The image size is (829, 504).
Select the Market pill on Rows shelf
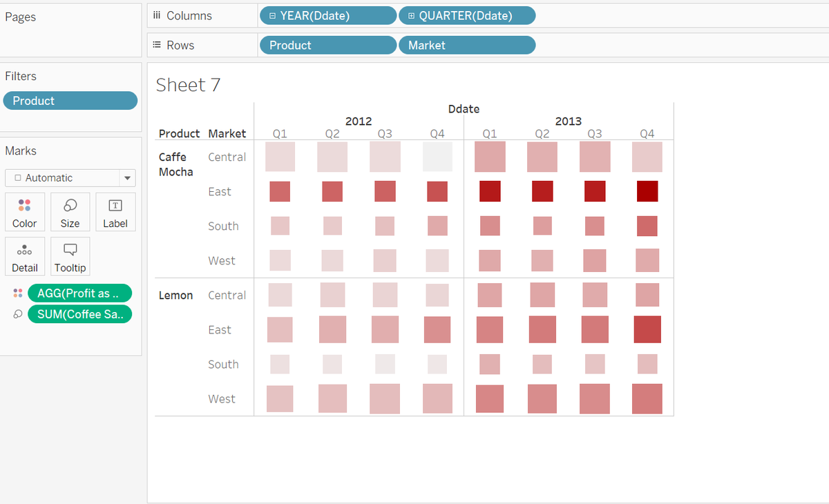coord(467,45)
